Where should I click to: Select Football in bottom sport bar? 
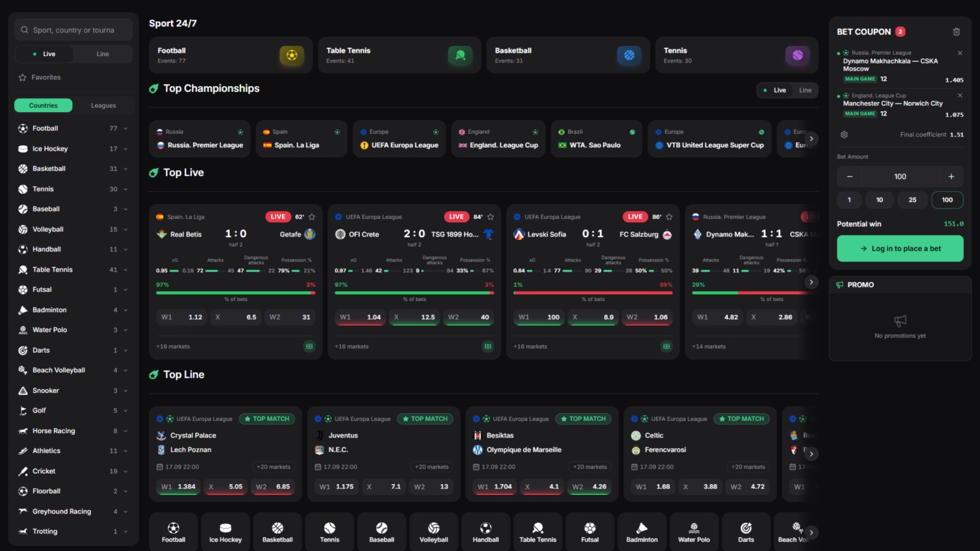tap(174, 532)
